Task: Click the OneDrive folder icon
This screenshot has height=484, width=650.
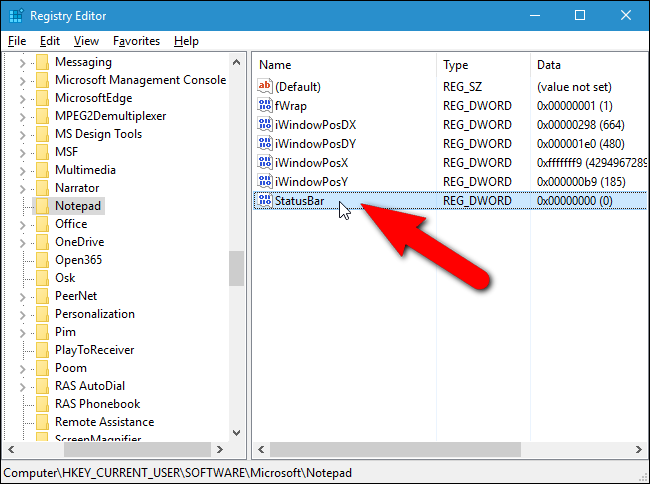Action: point(42,242)
